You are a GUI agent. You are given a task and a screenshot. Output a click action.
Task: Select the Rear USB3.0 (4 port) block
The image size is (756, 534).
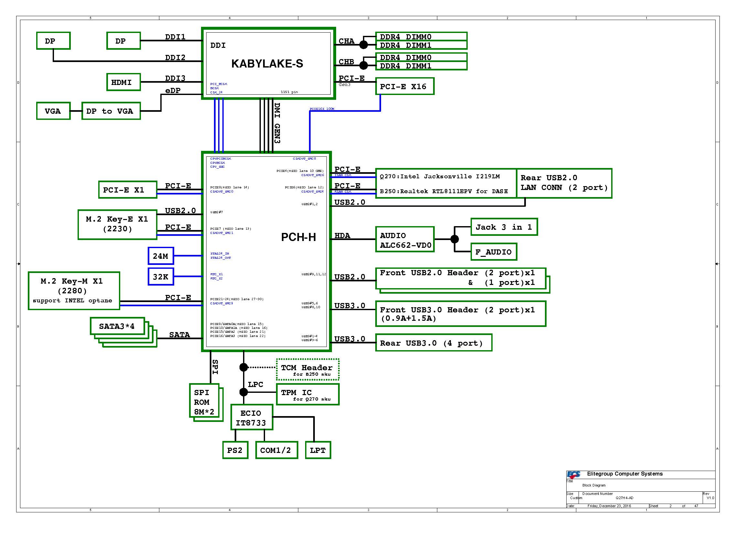pyautogui.click(x=434, y=342)
